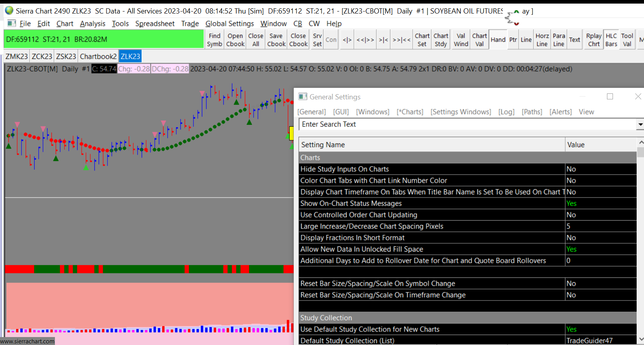This screenshot has width=644, height=345.
Task: Select the Horz Line tool
Action: pyautogui.click(x=542, y=40)
